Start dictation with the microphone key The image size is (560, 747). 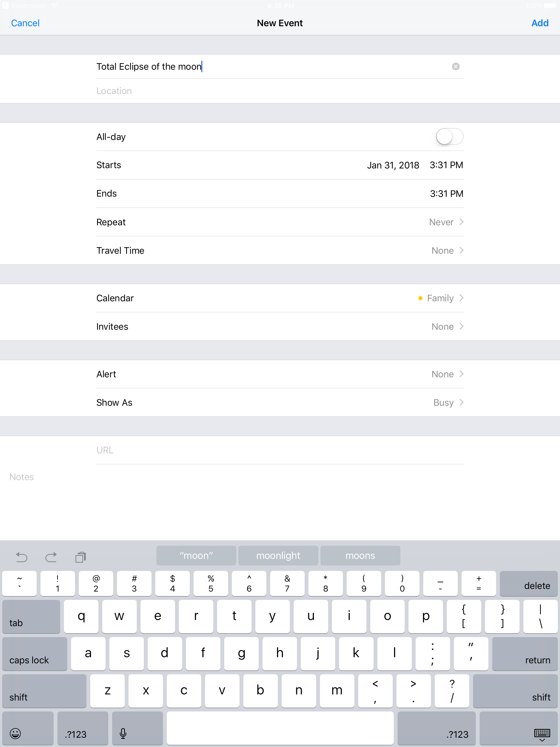click(x=123, y=733)
